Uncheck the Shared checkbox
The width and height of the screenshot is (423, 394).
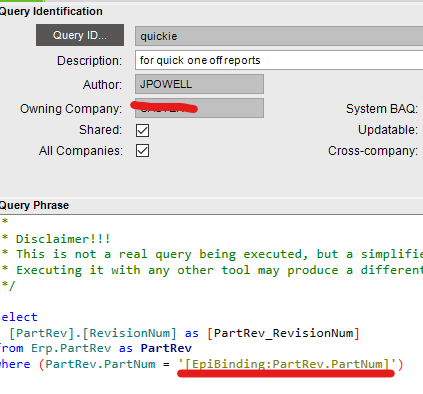[x=142, y=130]
